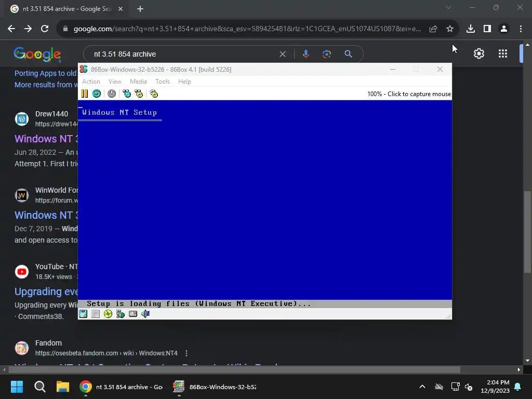Open Chrome profile menu
This screenshot has width=532, height=399.
pyautogui.click(x=504, y=29)
